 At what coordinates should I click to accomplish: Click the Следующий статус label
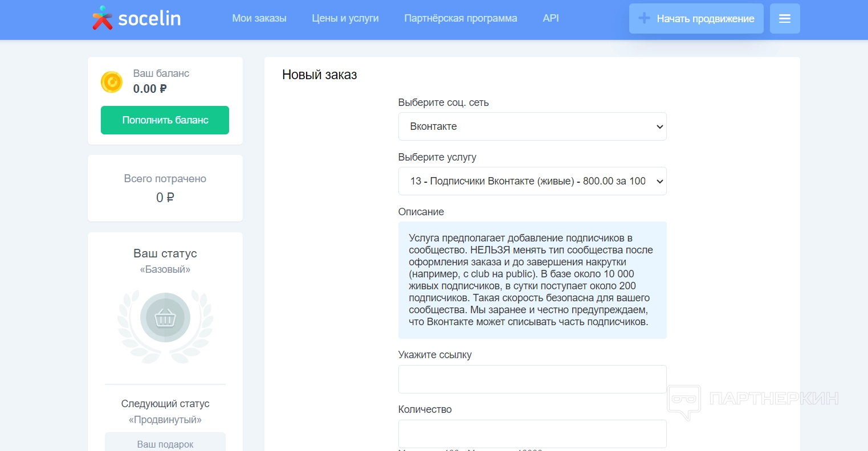click(165, 404)
